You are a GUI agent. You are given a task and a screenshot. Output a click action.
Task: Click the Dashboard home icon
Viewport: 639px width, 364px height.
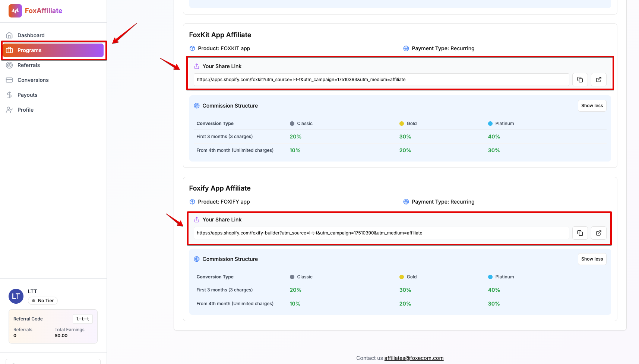coord(9,35)
